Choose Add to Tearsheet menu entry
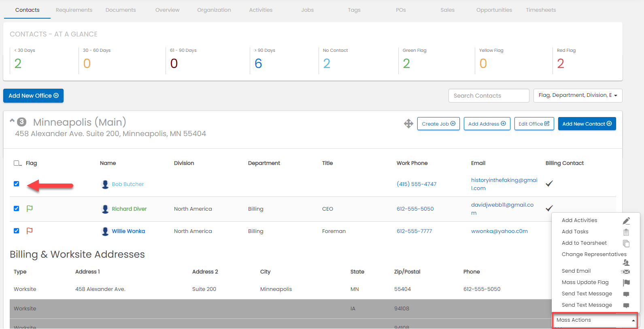This screenshot has width=644, height=329. [584, 243]
